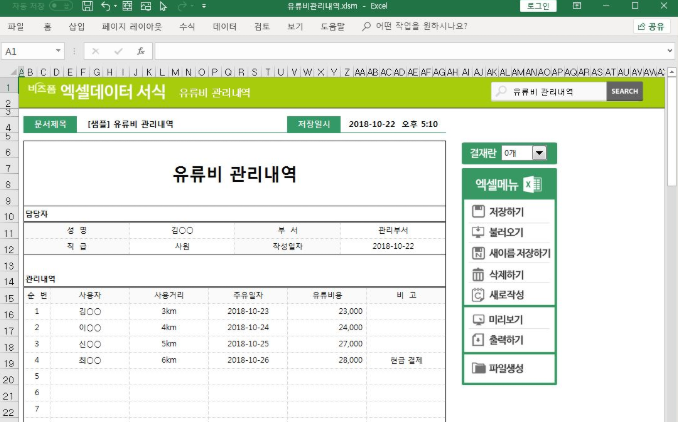Select the 4km distance cell

click(169, 327)
